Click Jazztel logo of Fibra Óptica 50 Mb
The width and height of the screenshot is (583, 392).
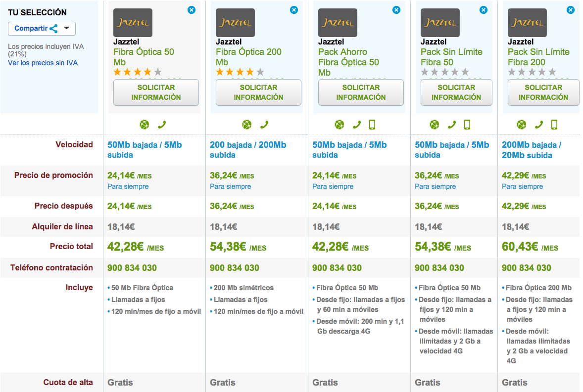point(133,23)
